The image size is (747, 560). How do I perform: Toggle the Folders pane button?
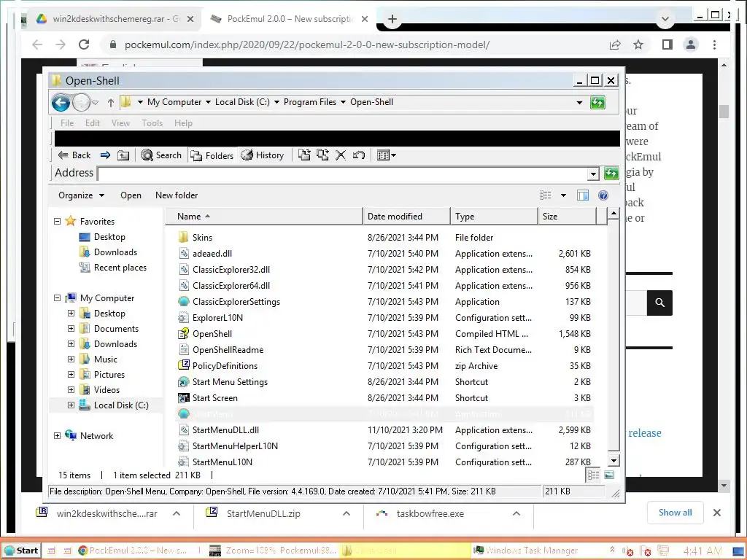[x=212, y=155]
